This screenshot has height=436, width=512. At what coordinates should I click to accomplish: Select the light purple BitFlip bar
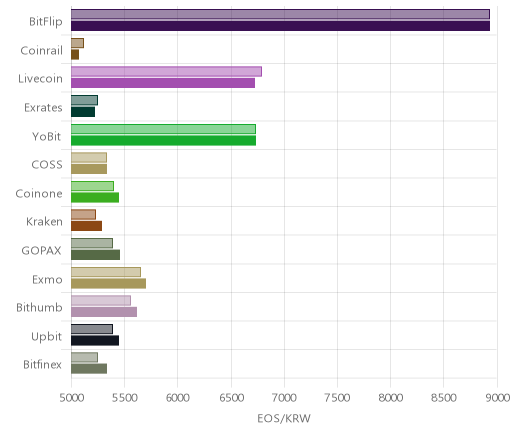[280, 15]
